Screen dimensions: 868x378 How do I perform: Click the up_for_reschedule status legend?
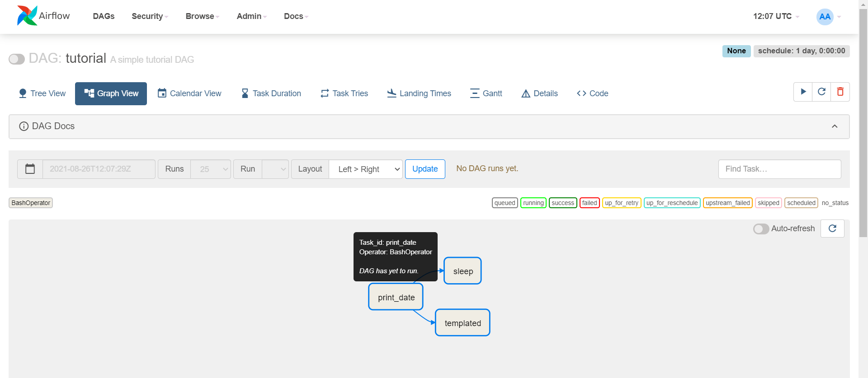click(x=672, y=203)
